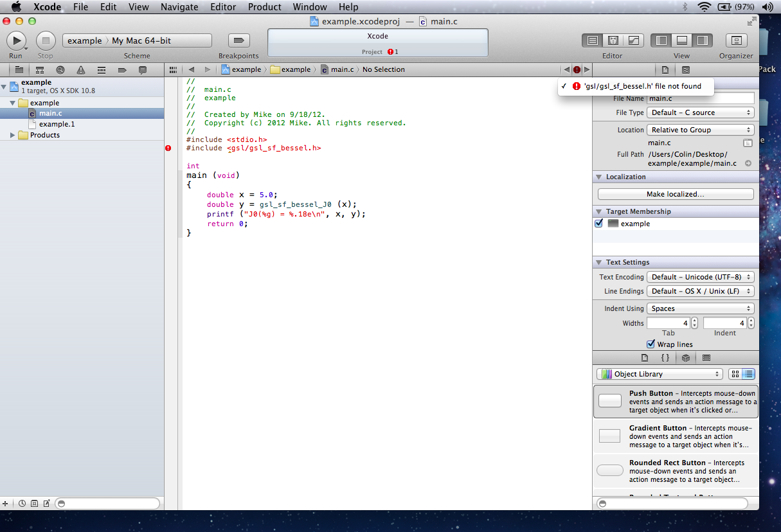Viewport: 781px width, 532px height.
Task: Click the Stop button in toolbar
Action: pyautogui.click(x=46, y=40)
